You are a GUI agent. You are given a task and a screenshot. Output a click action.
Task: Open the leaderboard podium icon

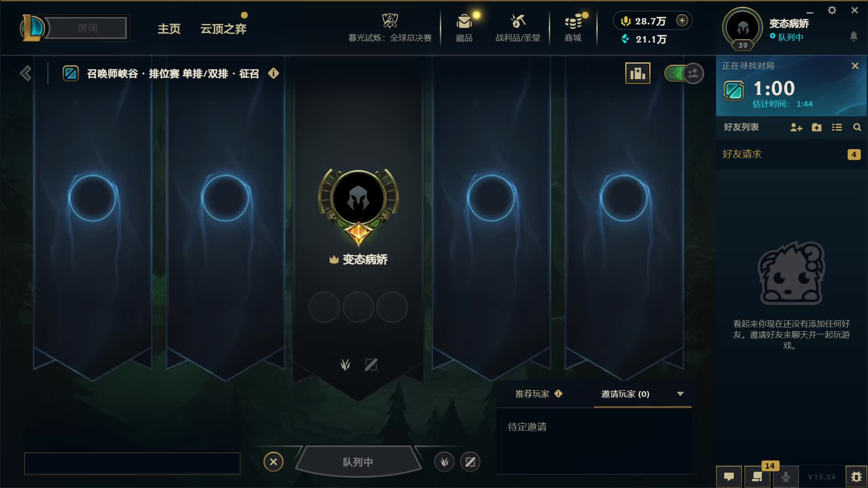tap(638, 73)
